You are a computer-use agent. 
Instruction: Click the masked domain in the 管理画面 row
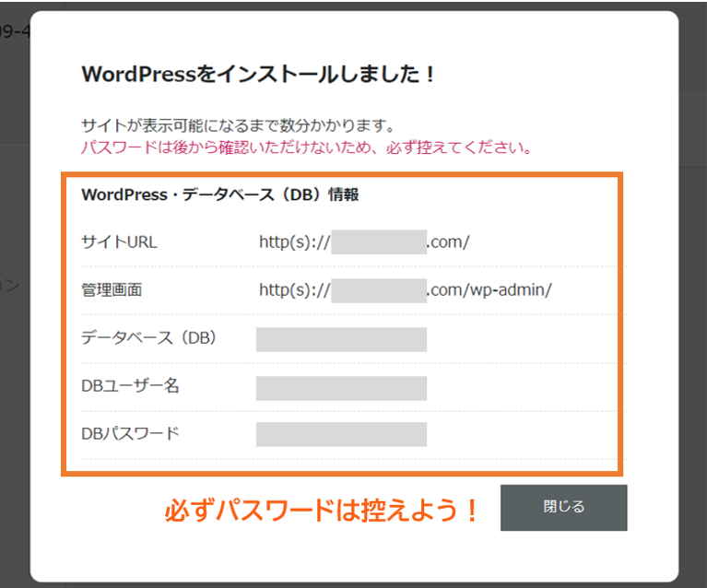[378, 290]
